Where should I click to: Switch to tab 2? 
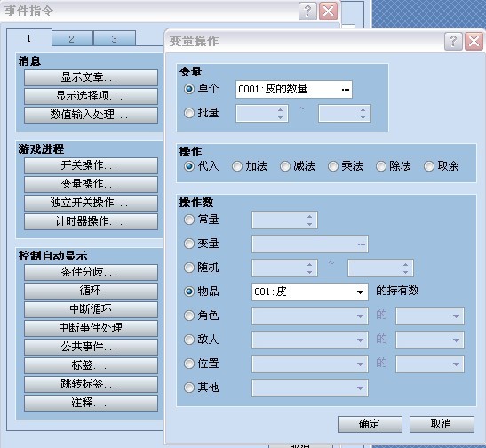[72, 39]
